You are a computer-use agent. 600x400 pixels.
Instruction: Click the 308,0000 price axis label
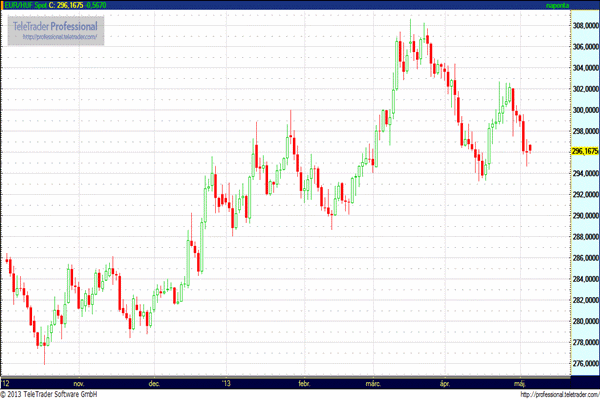point(584,24)
